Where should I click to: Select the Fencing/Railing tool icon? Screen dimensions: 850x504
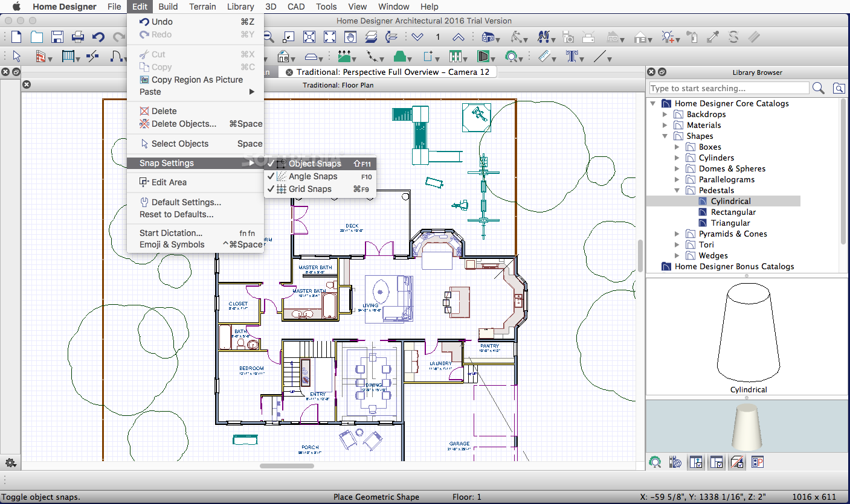68,56
